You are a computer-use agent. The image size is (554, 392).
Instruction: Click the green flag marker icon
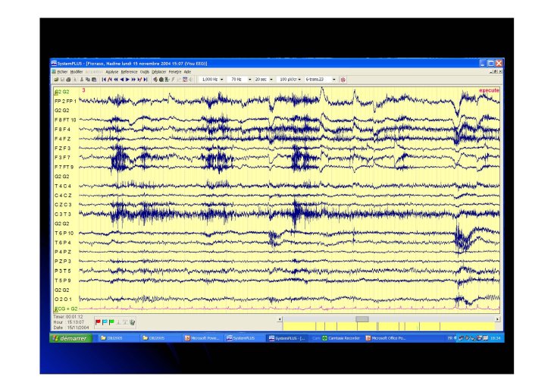(x=111, y=321)
